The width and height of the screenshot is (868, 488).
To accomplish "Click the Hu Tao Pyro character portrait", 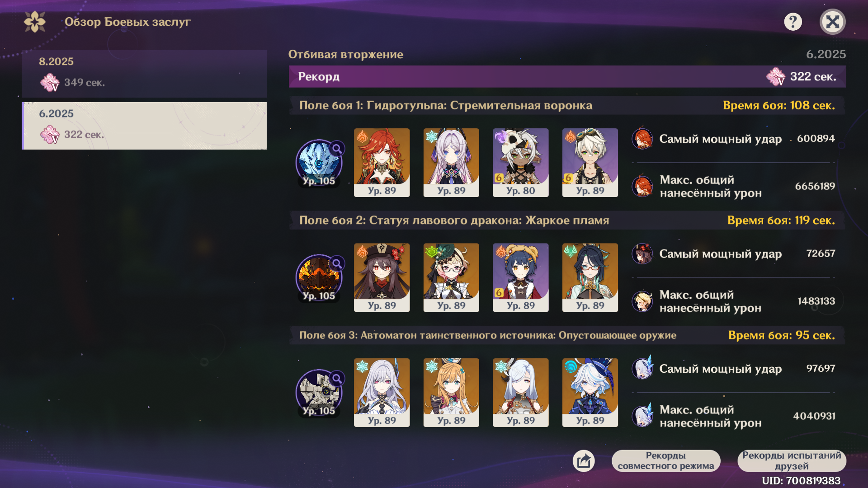I will [x=382, y=277].
